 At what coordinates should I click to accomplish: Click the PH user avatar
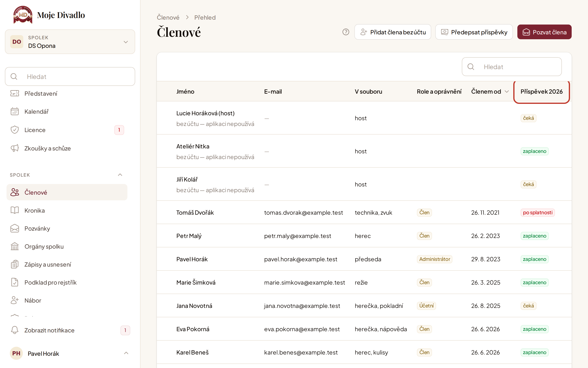tap(16, 353)
